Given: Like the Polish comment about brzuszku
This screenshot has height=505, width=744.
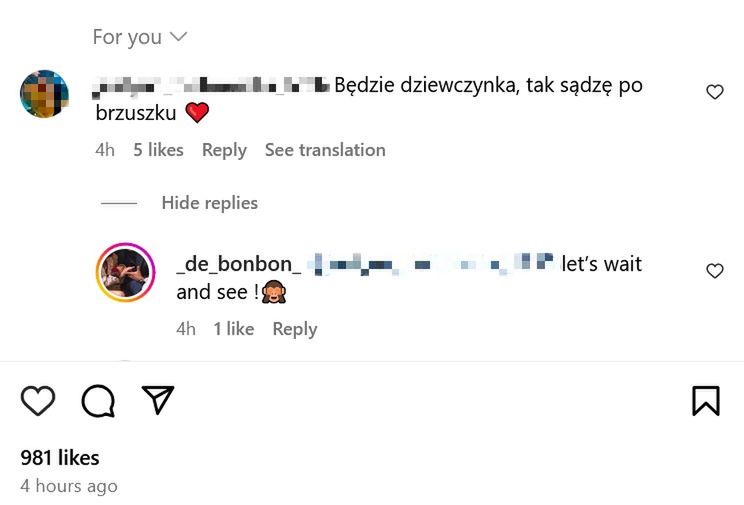Looking at the screenshot, I should [x=715, y=92].
